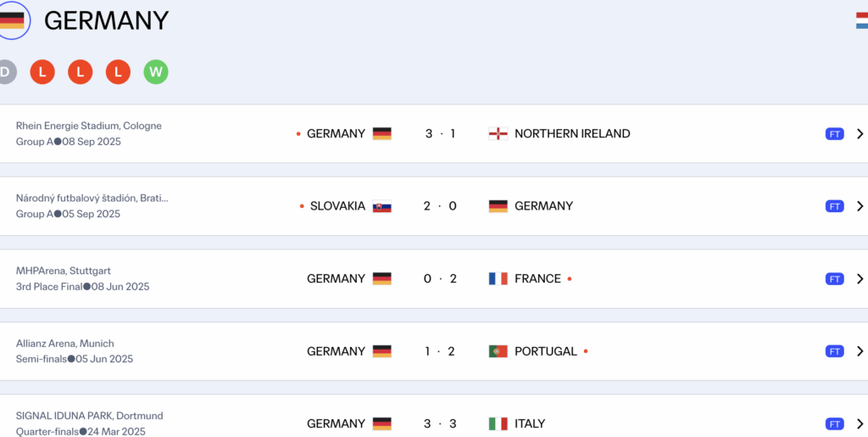Screen dimensions: 868x437
Task: Click the Italy flag icon
Action: 498,424
